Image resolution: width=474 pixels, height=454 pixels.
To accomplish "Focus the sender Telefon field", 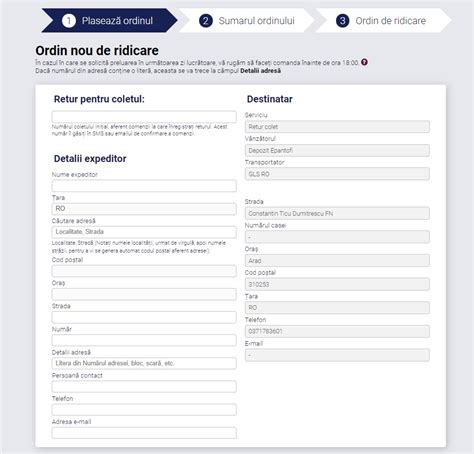I will point(144,410).
